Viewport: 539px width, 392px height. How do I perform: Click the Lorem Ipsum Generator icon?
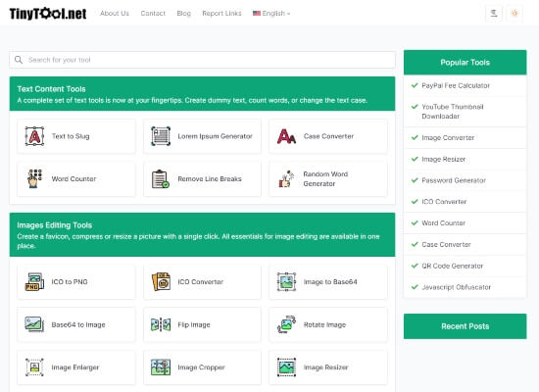click(x=161, y=136)
